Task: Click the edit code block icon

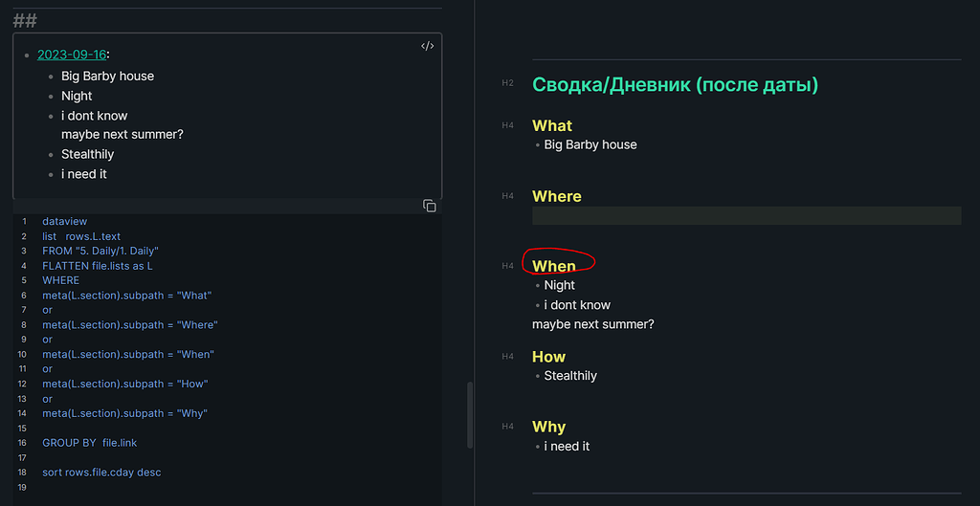Action: [427, 46]
